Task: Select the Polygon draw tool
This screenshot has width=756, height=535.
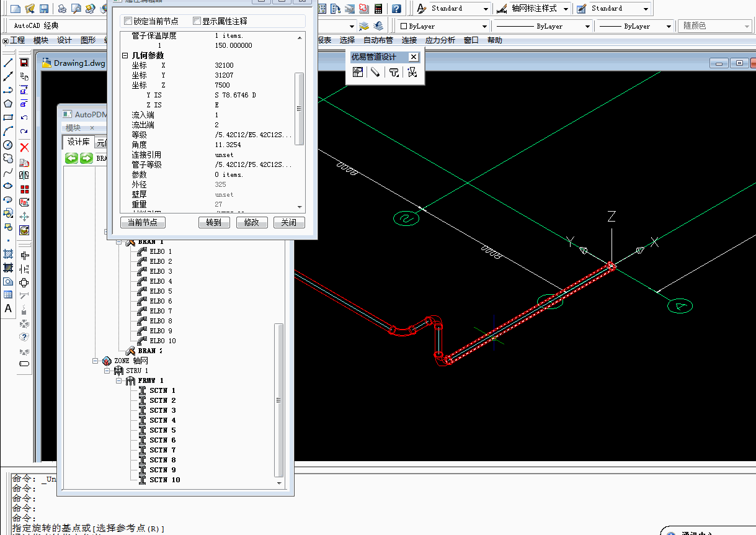Action: click(8, 104)
